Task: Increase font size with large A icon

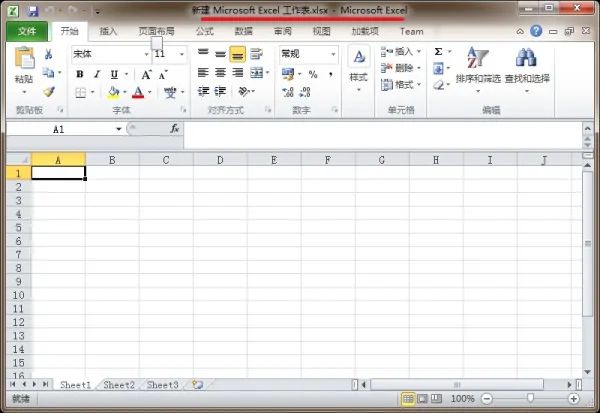Action: (x=146, y=75)
